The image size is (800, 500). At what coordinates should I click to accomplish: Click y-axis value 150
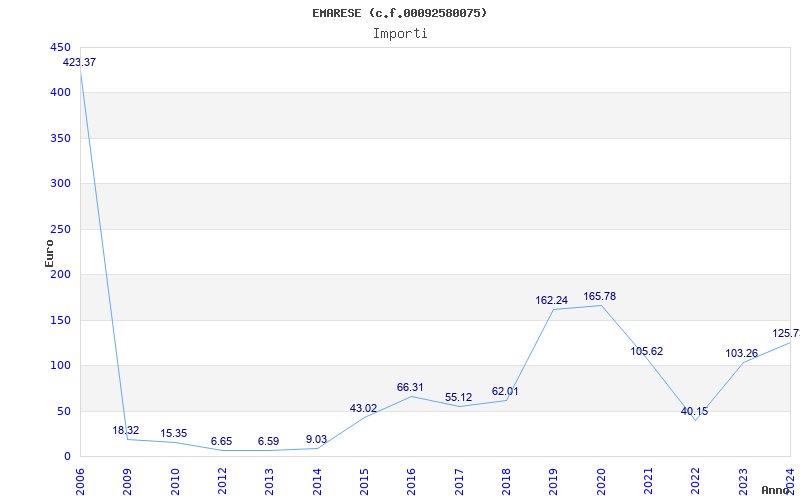(60, 320)
